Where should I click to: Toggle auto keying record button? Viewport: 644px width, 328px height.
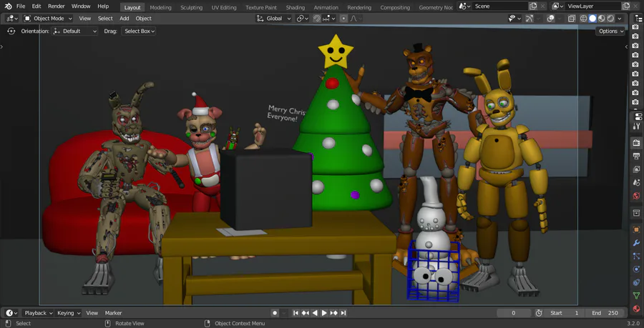click(x=275, y=313)
